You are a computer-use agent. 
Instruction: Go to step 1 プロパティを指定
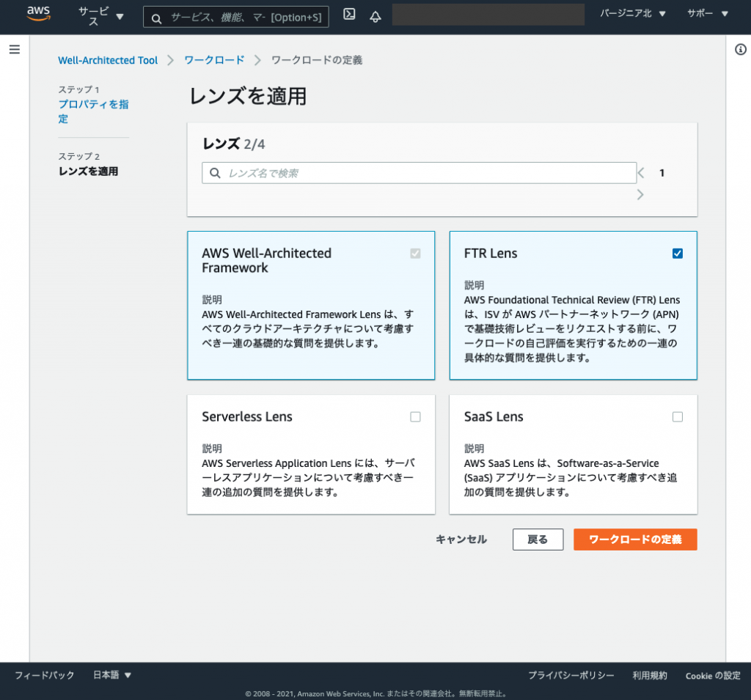93,111
